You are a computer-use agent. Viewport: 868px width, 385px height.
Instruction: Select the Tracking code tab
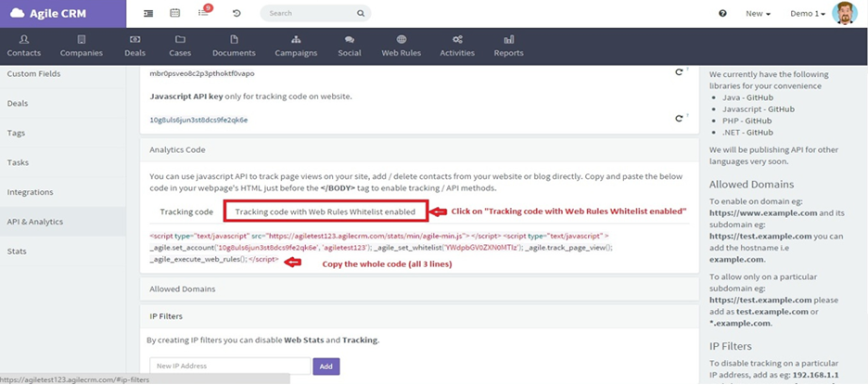186,212
